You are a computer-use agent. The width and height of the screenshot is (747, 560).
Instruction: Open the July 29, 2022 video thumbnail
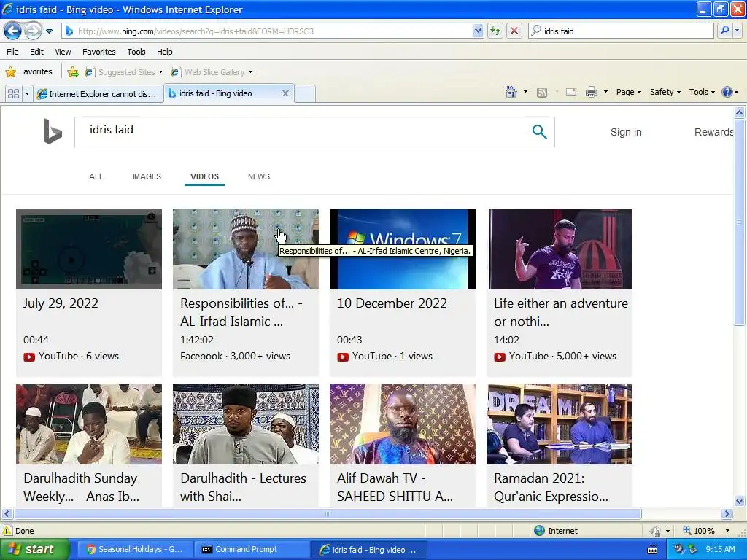click(x=89, y=249)
